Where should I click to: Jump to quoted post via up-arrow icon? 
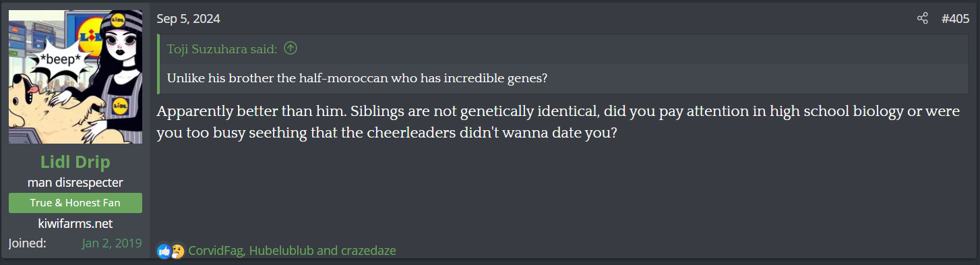coord(290,48)
